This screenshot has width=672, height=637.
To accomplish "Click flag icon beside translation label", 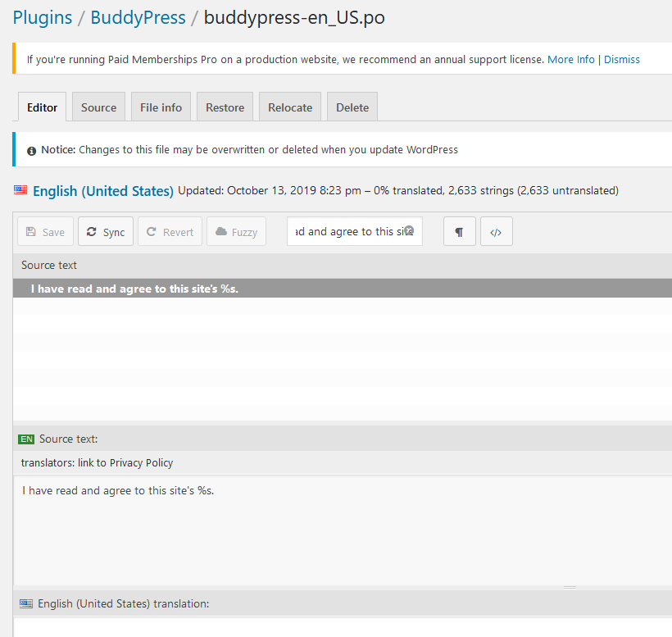I will point(26,604).
